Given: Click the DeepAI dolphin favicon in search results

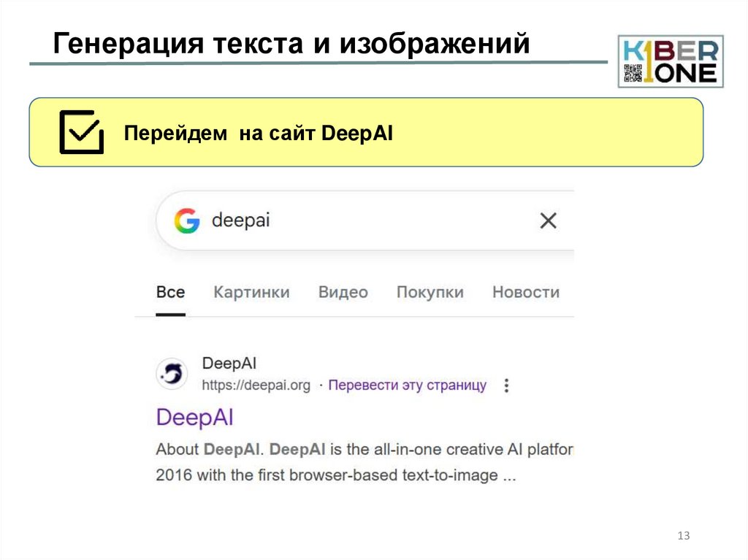Looking at the screenshot, I should point(172,373).
